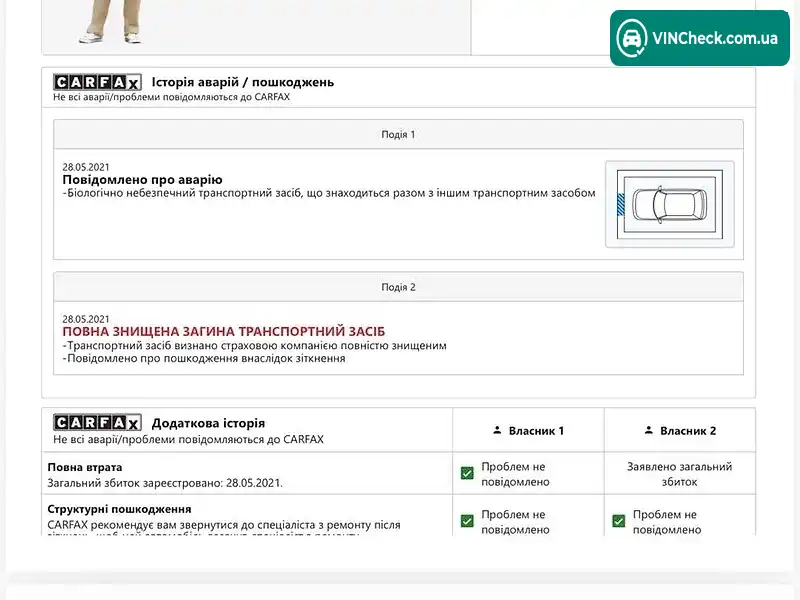The width and height of the screenshot is (800, 600).
Task: Click the VINCheck.com.ua site name text
Action: coord(715,38)
